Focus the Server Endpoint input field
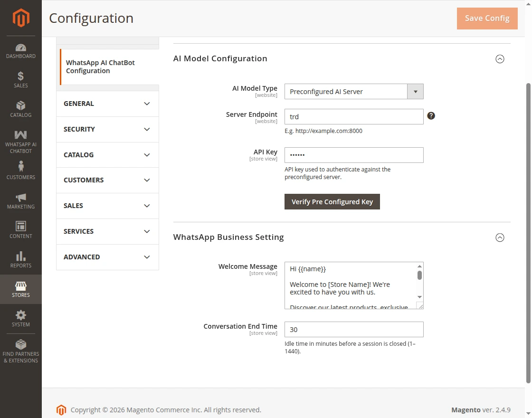The width and height of the screenshot is (532, 418). coord(354,117)
